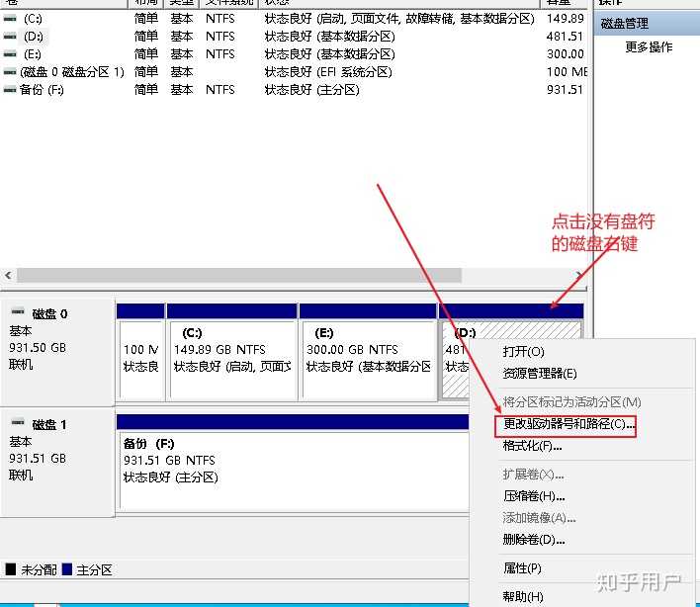
Task: Click the 磁盘 1 disk label panel
Action: (57, 463)
